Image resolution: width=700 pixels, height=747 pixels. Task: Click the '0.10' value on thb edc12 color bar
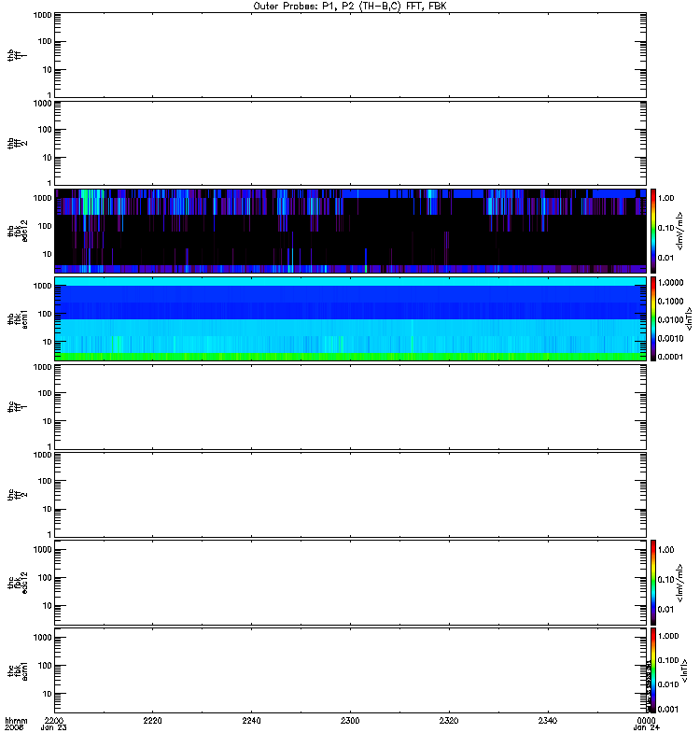coord(665,228)
